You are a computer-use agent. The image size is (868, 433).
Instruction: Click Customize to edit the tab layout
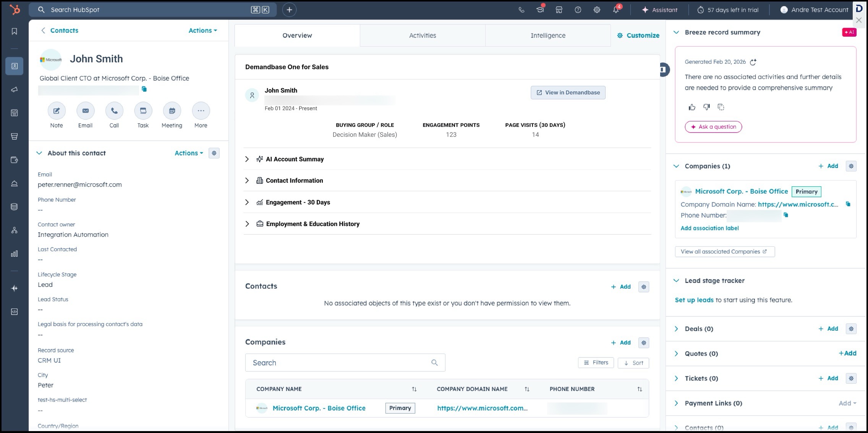(638, 36)
